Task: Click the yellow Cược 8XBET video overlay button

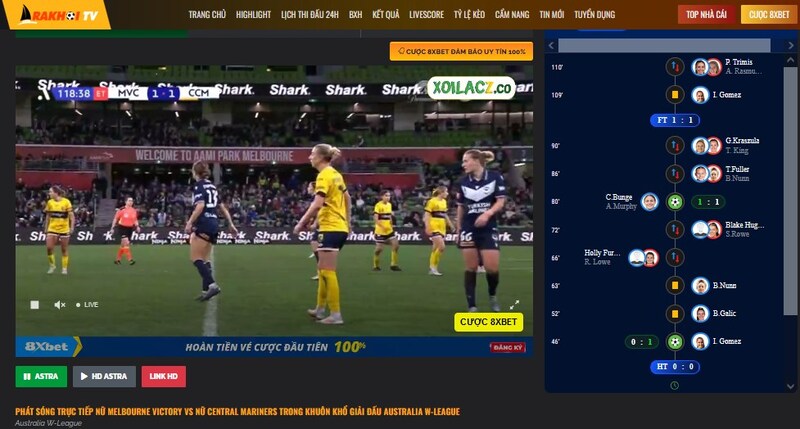Action: [488, 322]
